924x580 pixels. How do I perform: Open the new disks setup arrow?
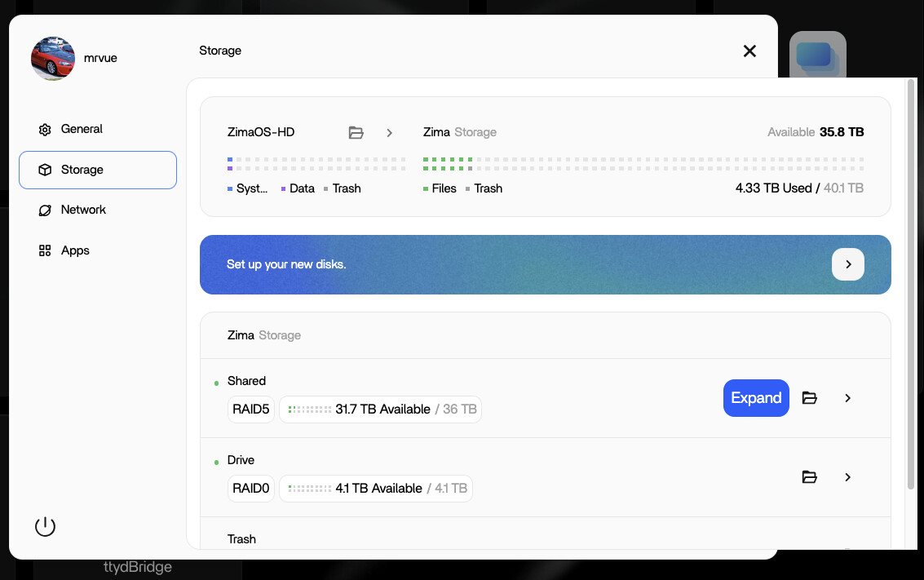tap(847, 264)
